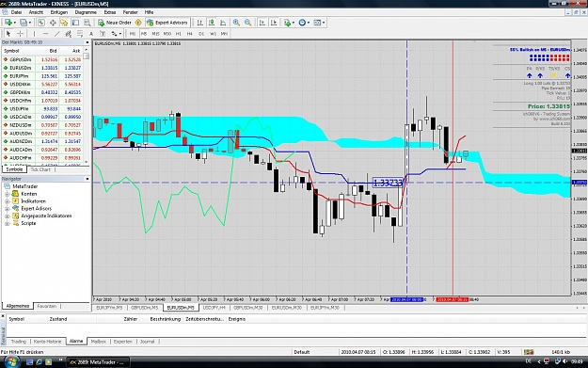Click the MetaTrader taskbar button
Screen dimensions: 588x368
click(98, 362)
